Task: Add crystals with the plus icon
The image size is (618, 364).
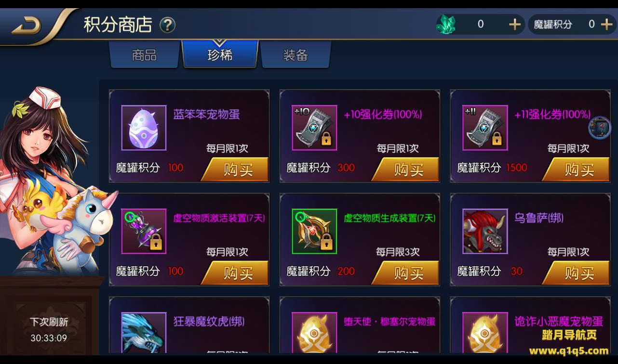Action: [x=515, y=25]
